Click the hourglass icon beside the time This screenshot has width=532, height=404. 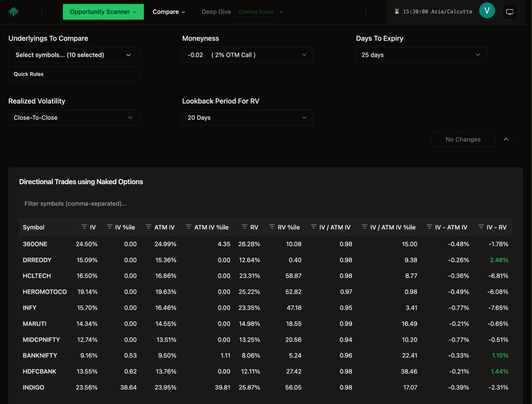(397, 11)
